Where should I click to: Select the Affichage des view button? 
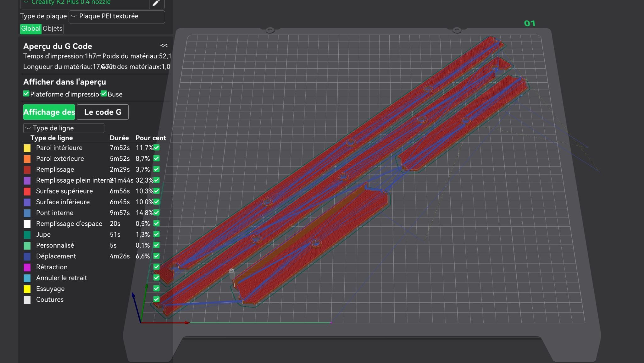[49, 112]
